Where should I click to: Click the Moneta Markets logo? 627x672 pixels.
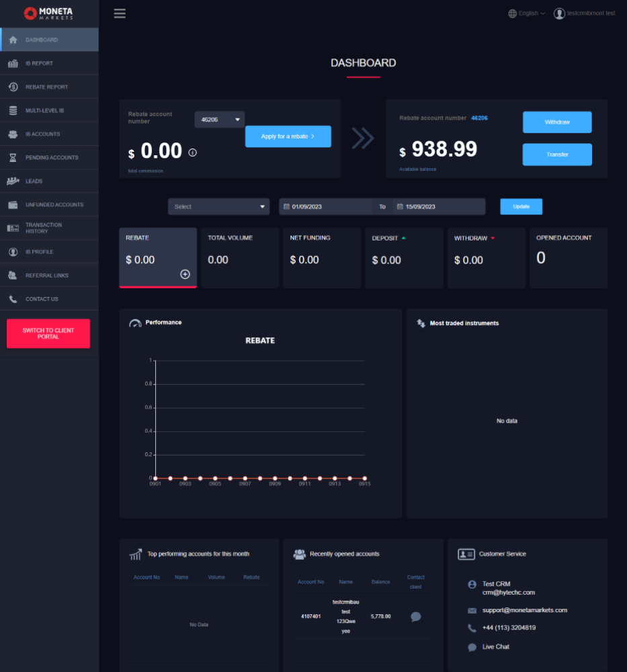click(48, 13)
